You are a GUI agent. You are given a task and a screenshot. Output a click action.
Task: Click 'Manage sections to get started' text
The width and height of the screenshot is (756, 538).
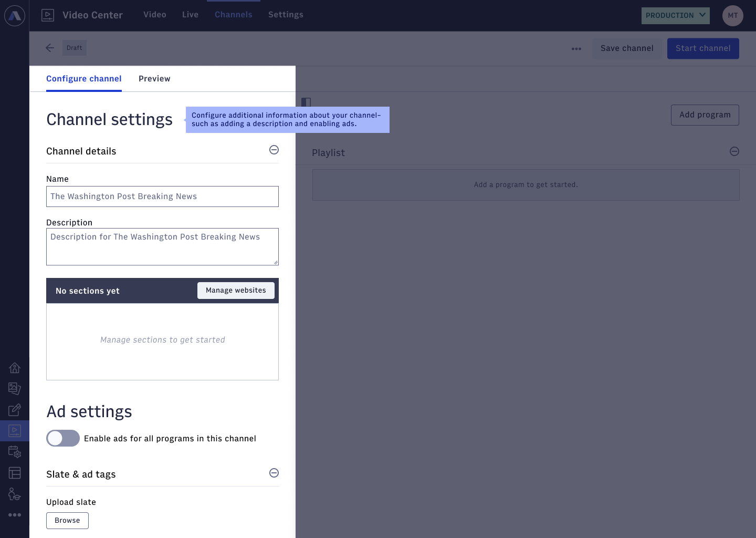(163, 340)
